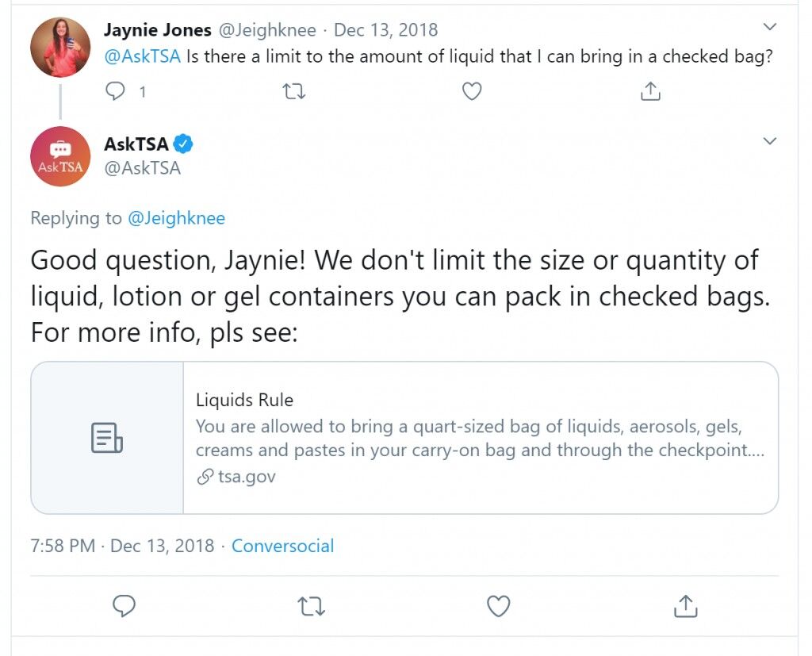Click the article icon on link card

[x=107, y=438]
